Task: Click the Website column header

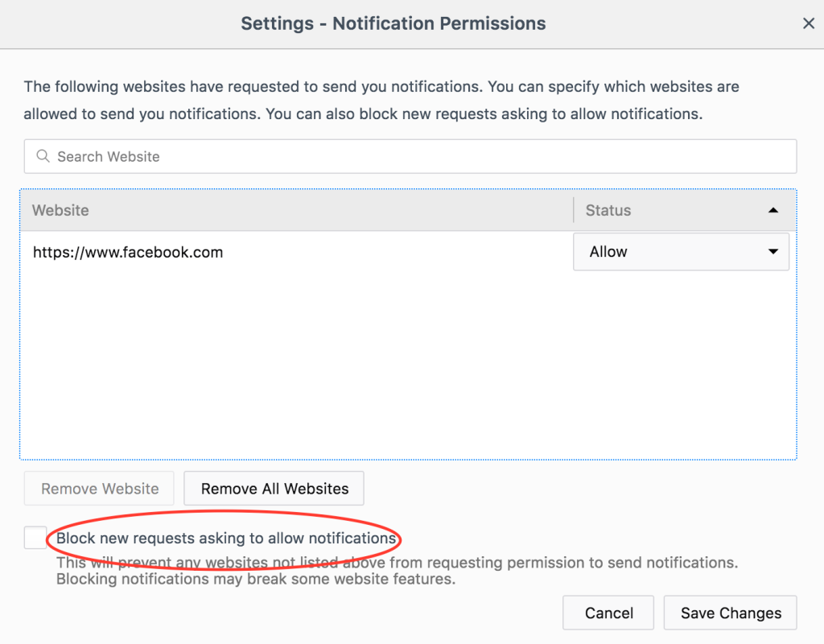Action: 60,209
